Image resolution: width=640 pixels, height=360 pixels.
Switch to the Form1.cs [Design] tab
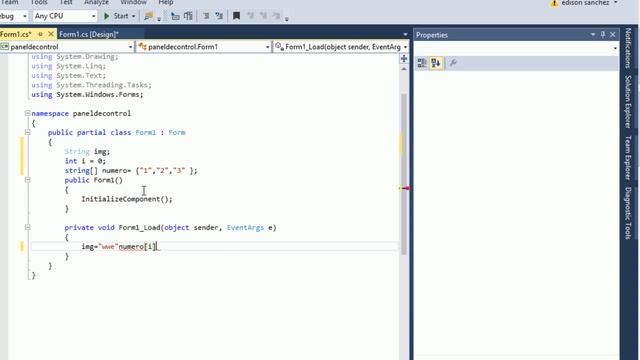(x=89, y=34)
